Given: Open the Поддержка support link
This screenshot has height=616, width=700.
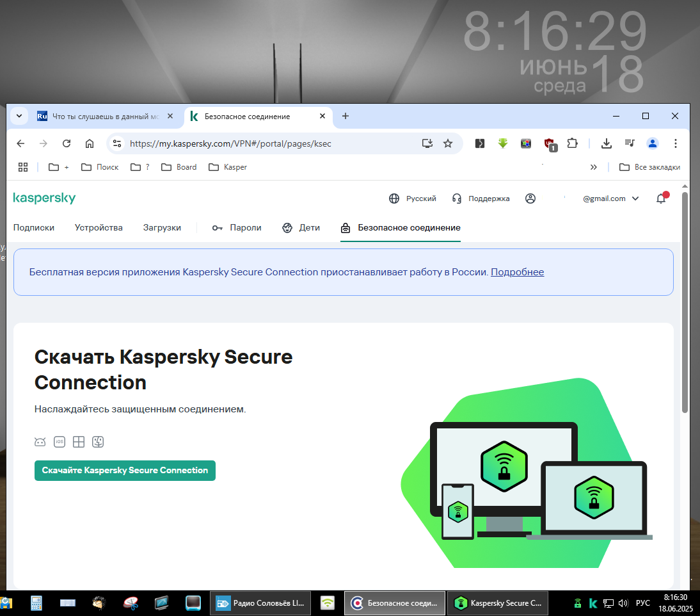Looking at the screenshot, I should [481, 199].
